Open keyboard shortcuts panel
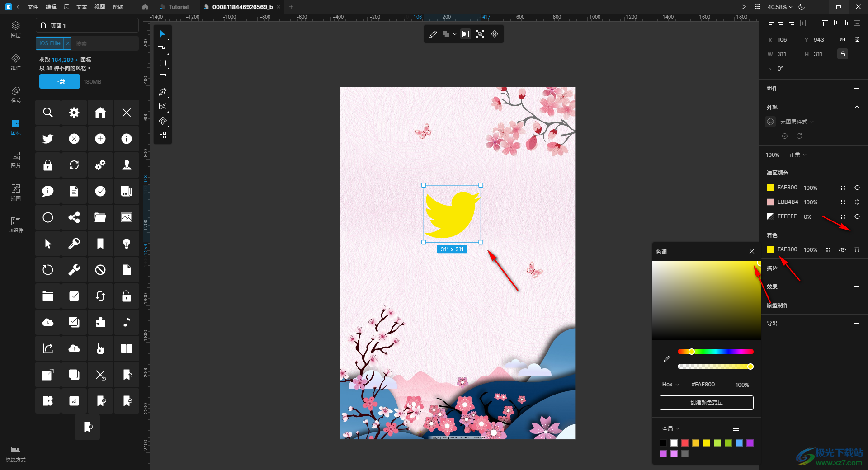868x470 pixels. point(16,454)
